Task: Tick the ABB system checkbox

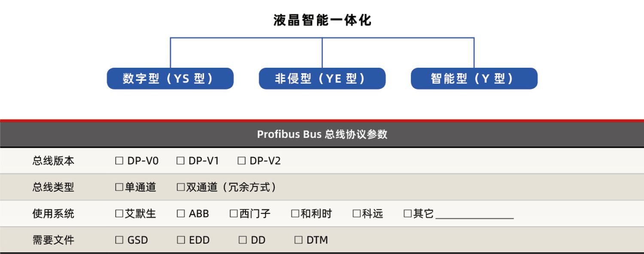Action: click(x=181, y=214)
